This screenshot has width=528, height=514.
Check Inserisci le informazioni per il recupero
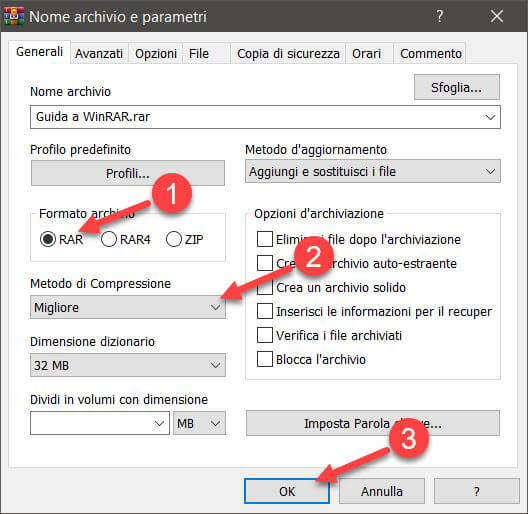(x=265, y=311)
